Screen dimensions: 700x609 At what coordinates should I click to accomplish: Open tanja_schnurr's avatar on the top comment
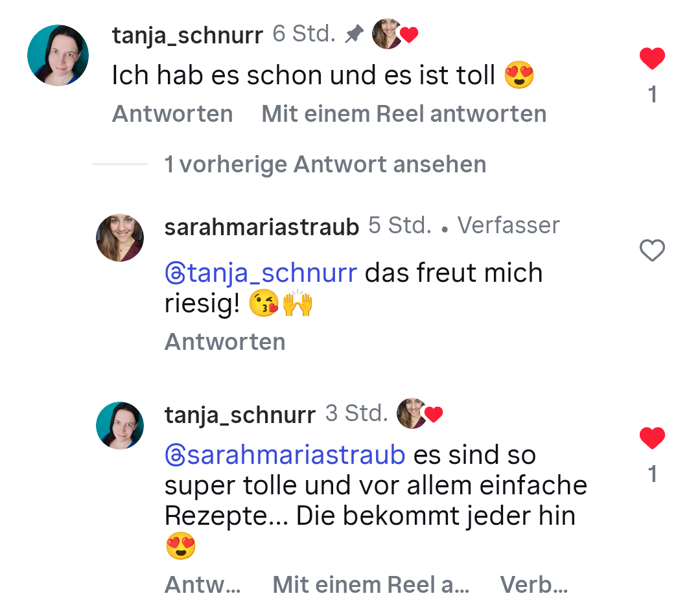(x=58, y=56)
